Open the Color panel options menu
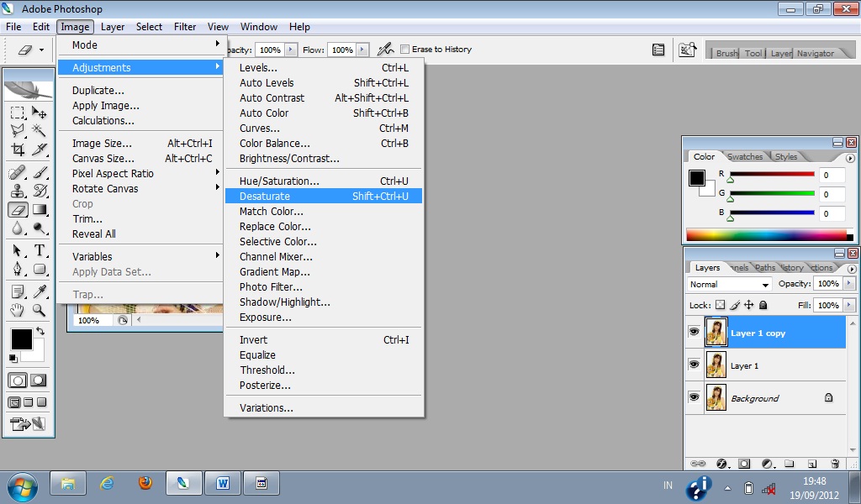Viewport: 861px width, 504px height. [851, 159]
